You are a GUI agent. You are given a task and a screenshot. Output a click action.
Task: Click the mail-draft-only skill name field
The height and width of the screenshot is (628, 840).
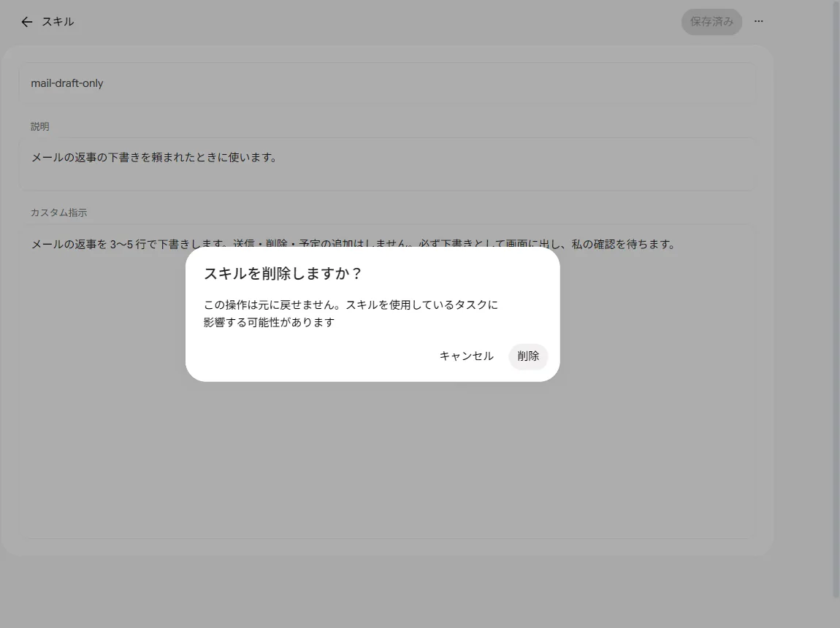[x=387, y=83]
